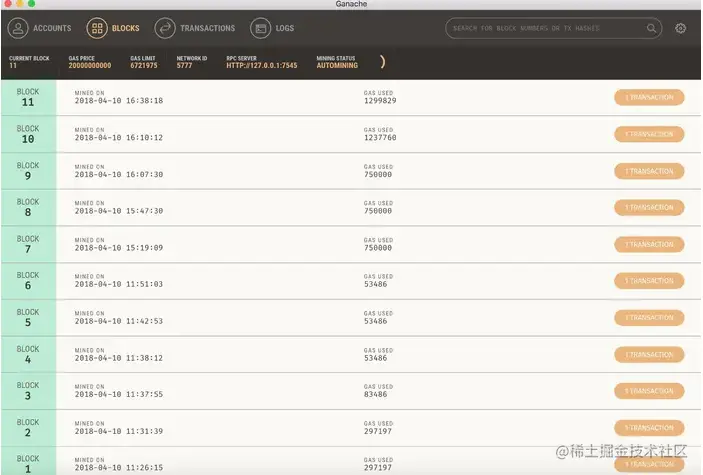Click the Ganache window title
Screen dimensions: 703x475
point(351,4)
